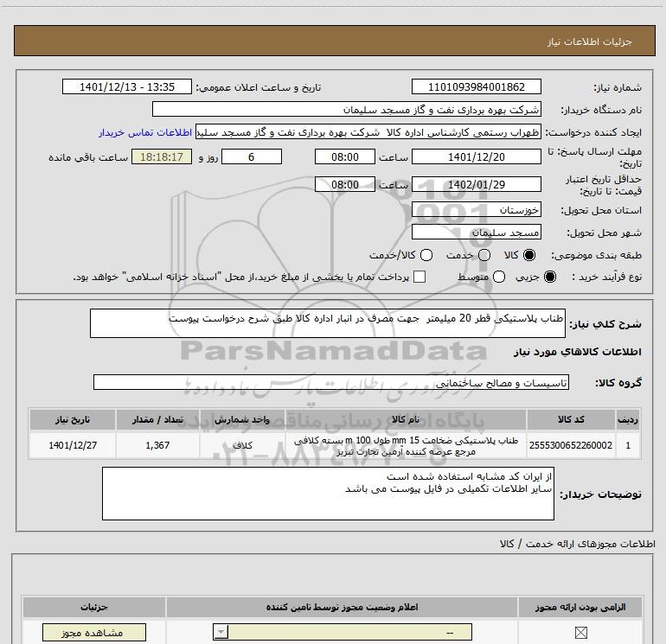Click the quantity cell 1,367
The image size is (666, 644).
157,445
